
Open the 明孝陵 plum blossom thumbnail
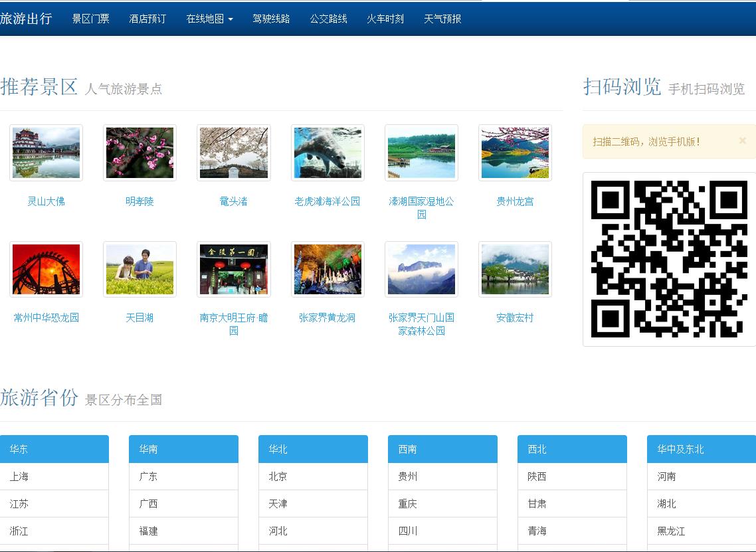click(140, 153)
